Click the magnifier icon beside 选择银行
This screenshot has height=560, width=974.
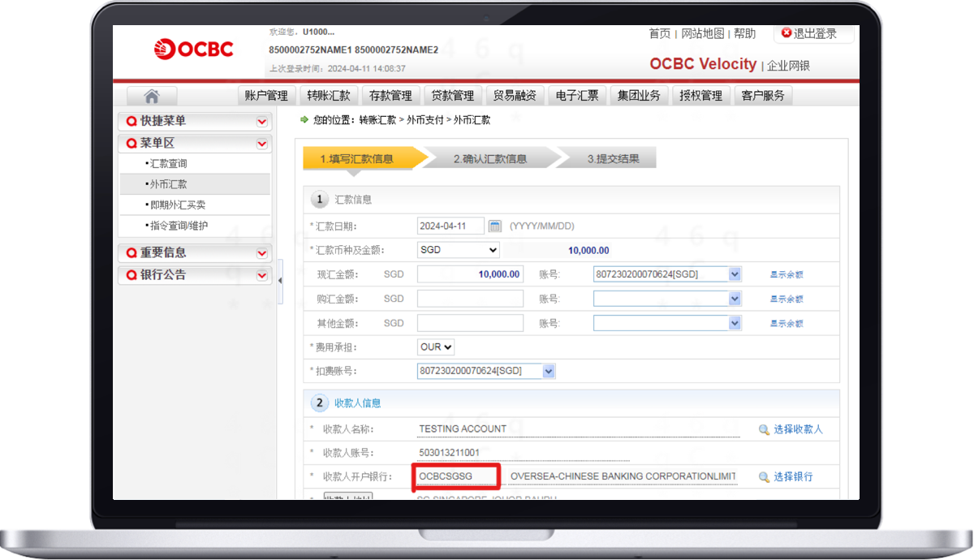[764, 477]
